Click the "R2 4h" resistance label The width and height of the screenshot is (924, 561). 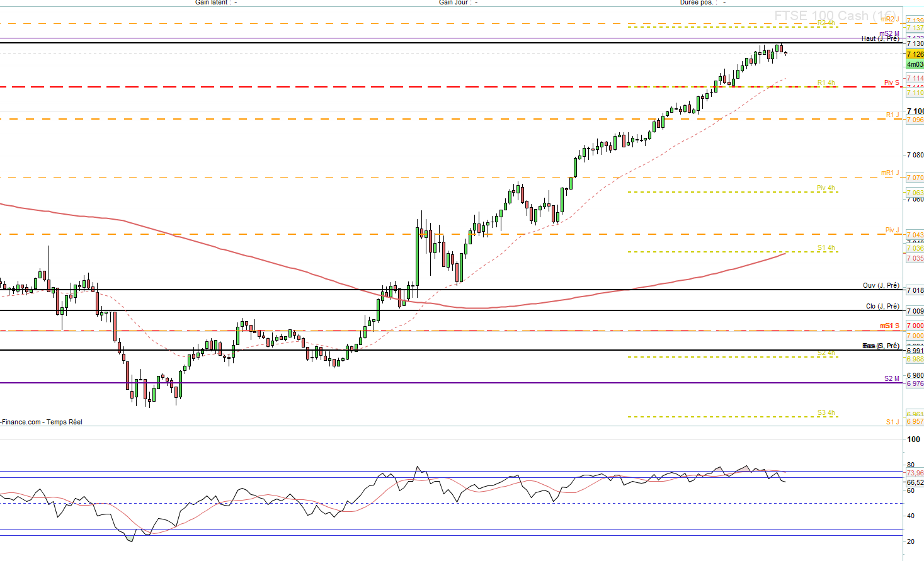coord(826,23)
